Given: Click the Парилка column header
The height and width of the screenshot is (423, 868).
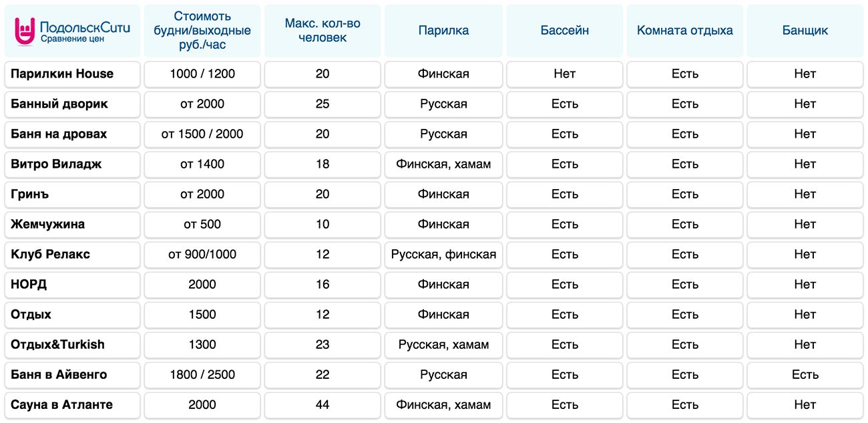Looking at the screenshot, I should [x=443, y=31].
